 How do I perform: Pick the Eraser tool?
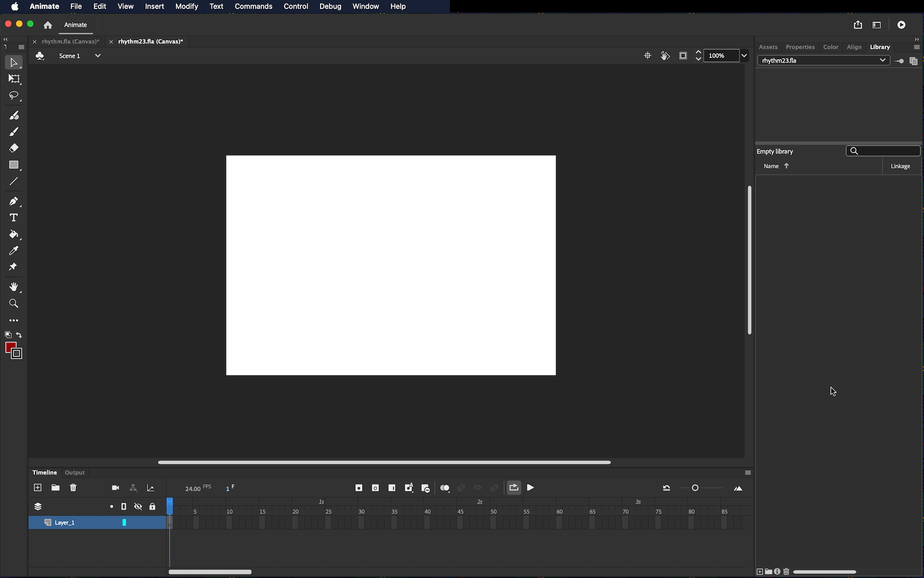point(14,148)
